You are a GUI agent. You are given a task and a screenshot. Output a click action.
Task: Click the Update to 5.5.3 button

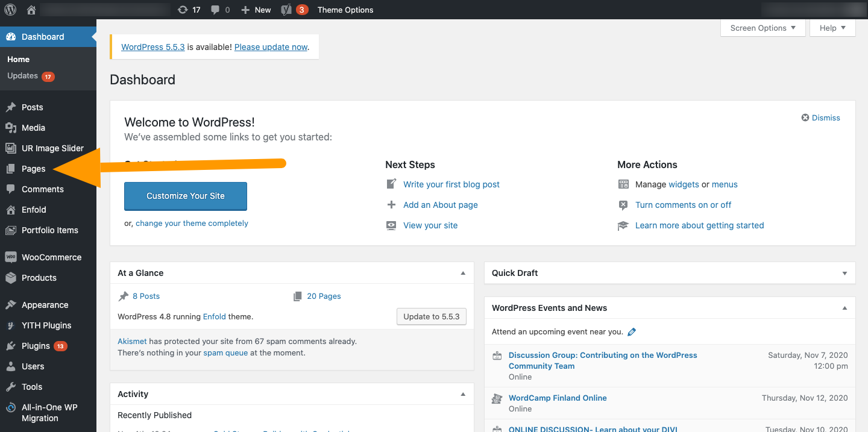432,316
